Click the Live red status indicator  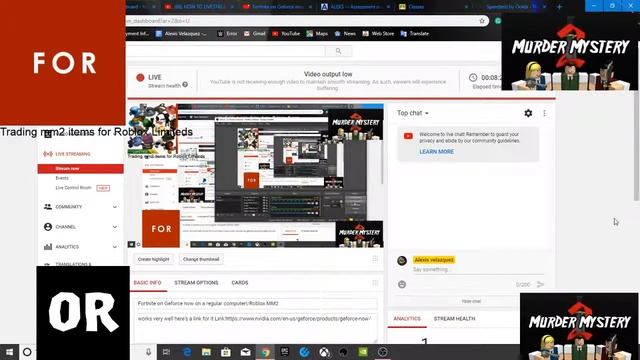pos(140,77)
